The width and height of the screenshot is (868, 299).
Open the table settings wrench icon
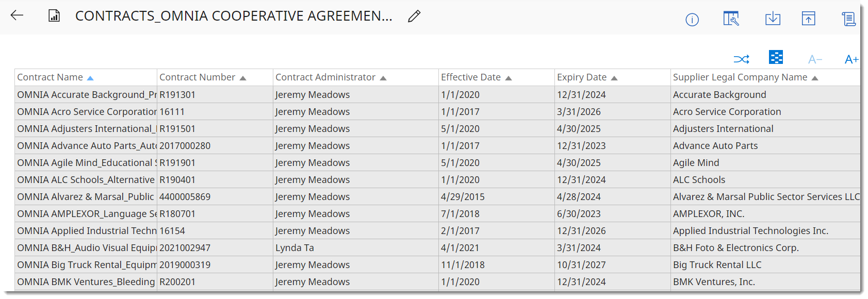point(731,19)
